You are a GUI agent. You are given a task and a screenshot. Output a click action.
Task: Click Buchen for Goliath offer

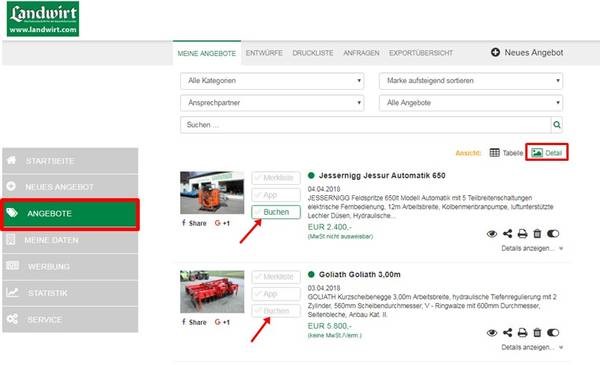276,311
